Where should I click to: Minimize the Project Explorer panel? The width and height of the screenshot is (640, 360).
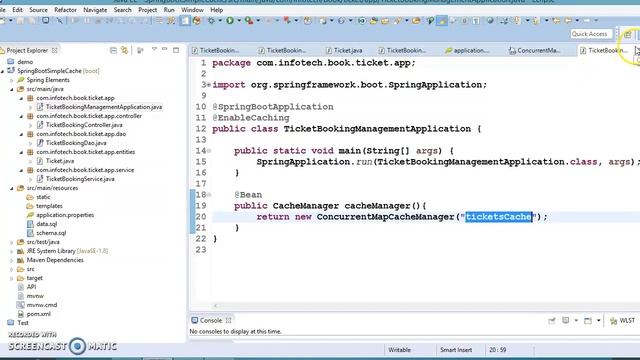click(164, 49)
